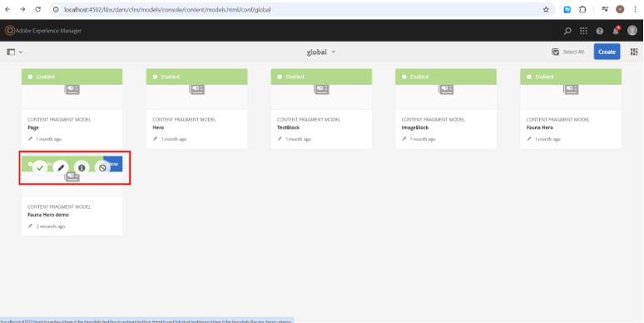View site information icon in address bar
644x323 pixels.
click(x=57, y=9)
